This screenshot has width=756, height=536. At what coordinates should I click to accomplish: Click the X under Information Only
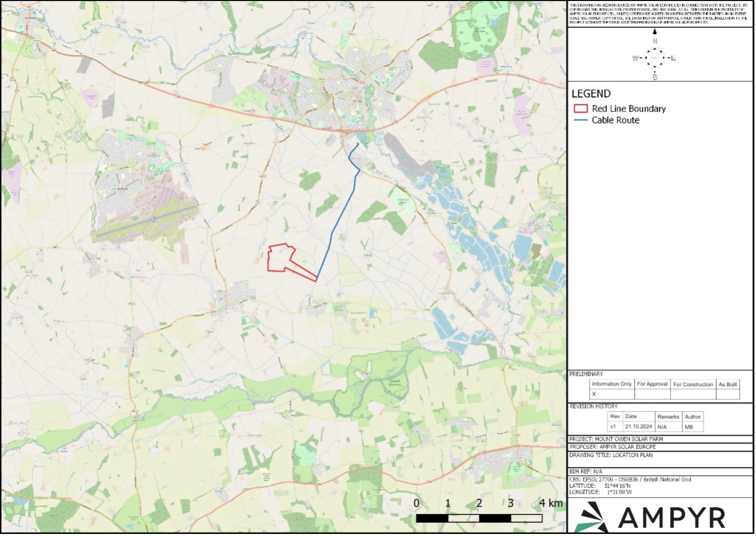pyautogui.click(x=594, y=394)
